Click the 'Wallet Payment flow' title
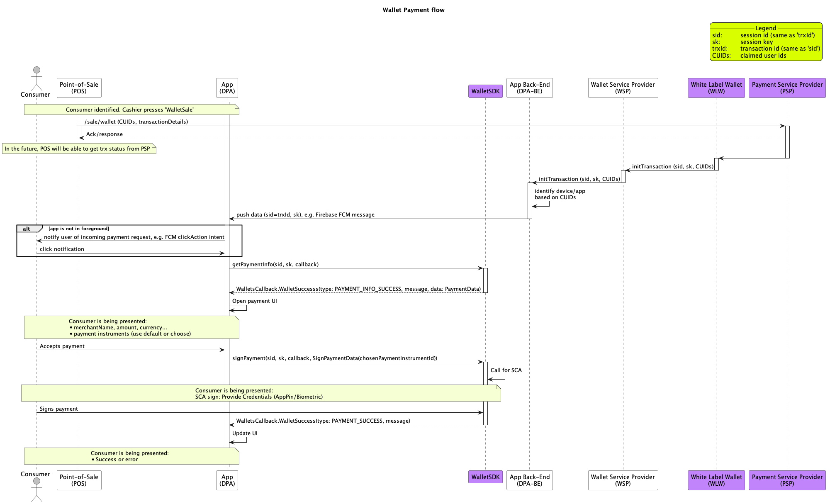This screenshot has width=830, height=504. point(413,10)
